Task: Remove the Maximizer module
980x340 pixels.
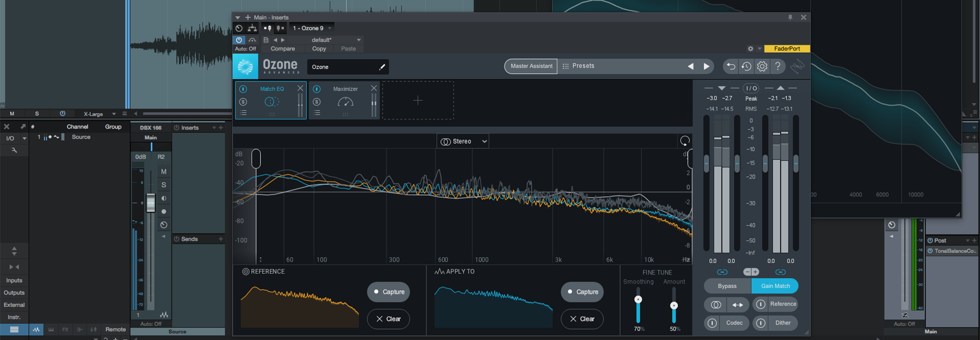Action: [374, 88]
